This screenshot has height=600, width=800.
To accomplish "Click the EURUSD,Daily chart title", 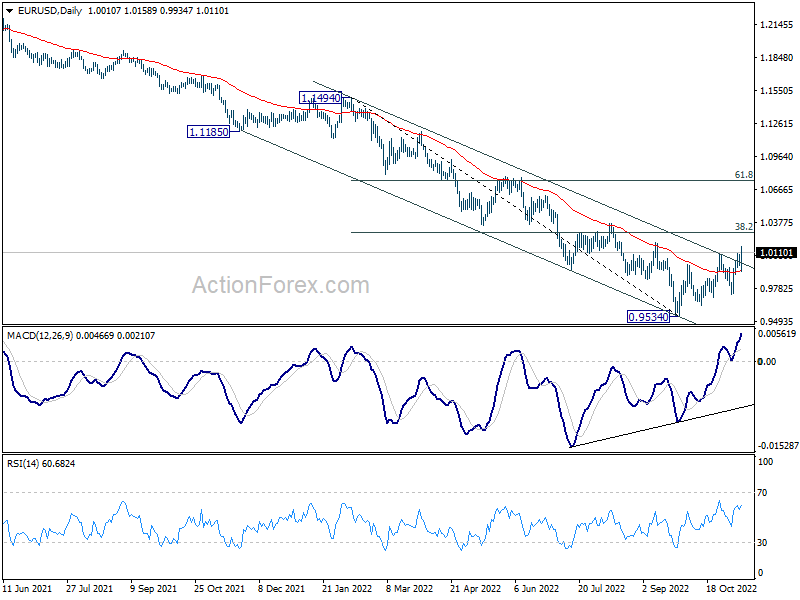I will [x=49, y=11].
